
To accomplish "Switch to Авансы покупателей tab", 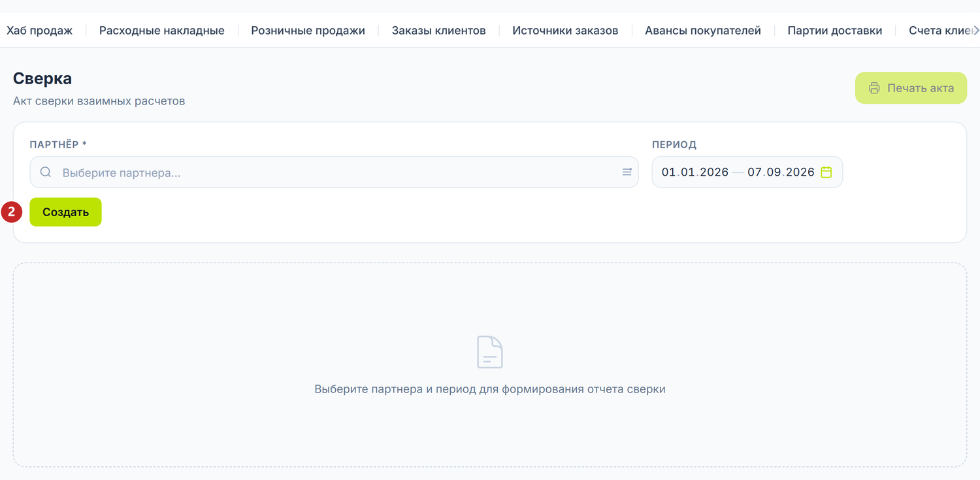I will pyautogui.click(x=703, y=30).
